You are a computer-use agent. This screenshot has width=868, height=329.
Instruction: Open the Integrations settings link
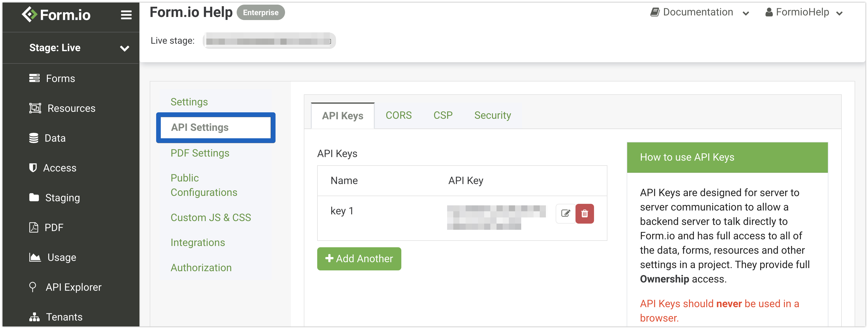pyautogui.click(x=198, y=242)
